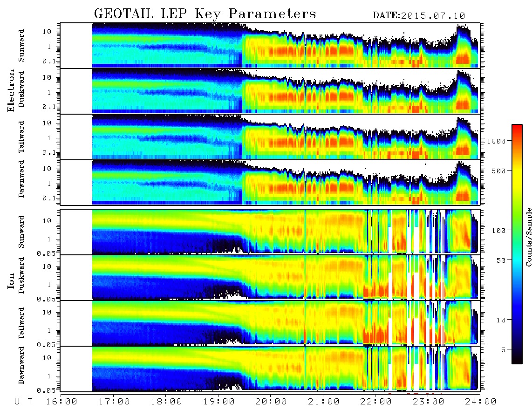Click the Ion Sunward spectrogram panel
The height and width of the screenshot is (410, 532).
[270, 232]
